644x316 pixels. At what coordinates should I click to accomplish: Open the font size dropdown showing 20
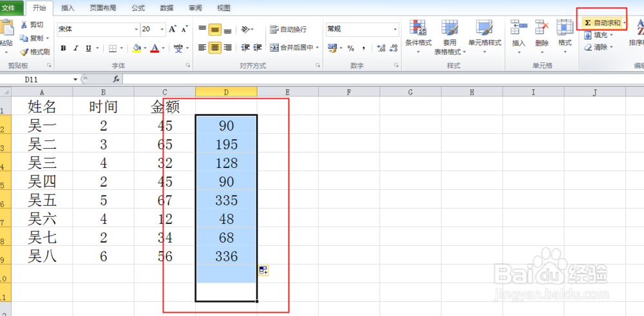[163, 29]
